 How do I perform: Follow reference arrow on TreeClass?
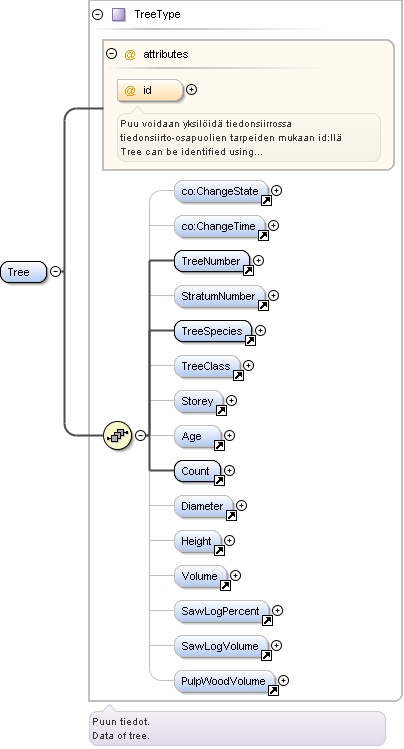pyautogui.click(x=238, y=376)
